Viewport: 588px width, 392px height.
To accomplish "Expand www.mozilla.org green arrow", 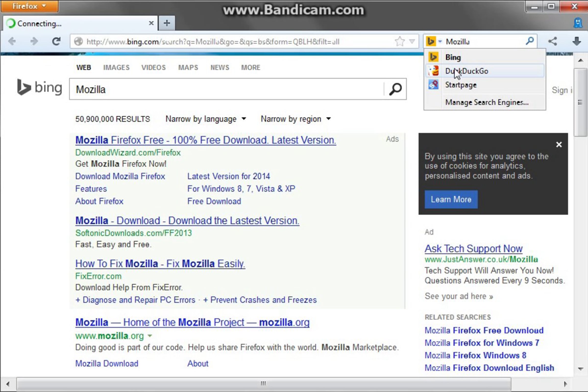I will click(150, 336).
